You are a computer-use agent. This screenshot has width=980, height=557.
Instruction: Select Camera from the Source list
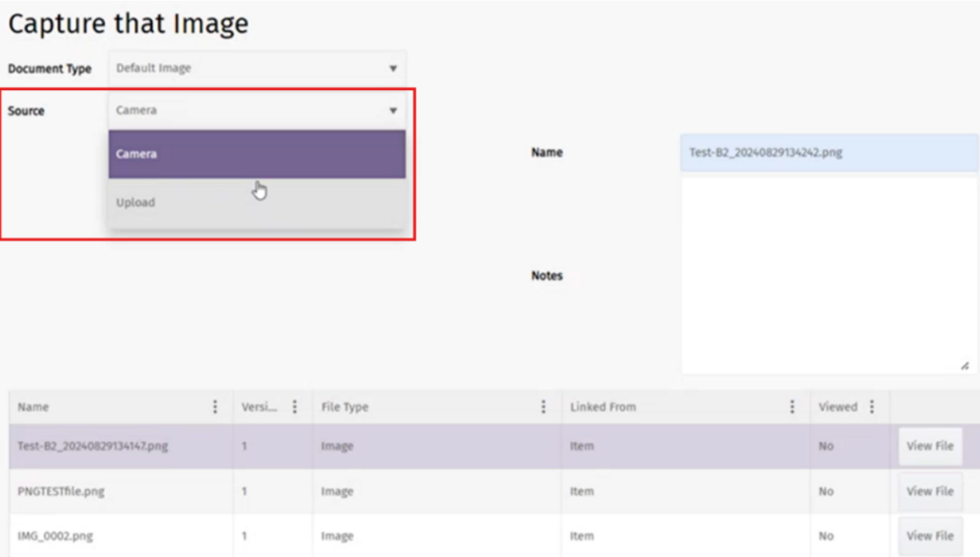tap(257, 154)
